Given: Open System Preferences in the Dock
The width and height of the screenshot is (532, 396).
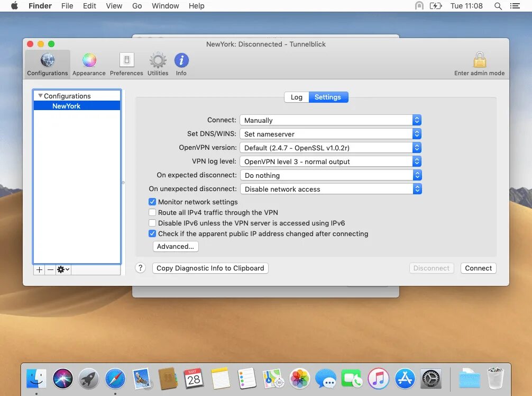Looking at the screenshot, I should pos(431,379).
